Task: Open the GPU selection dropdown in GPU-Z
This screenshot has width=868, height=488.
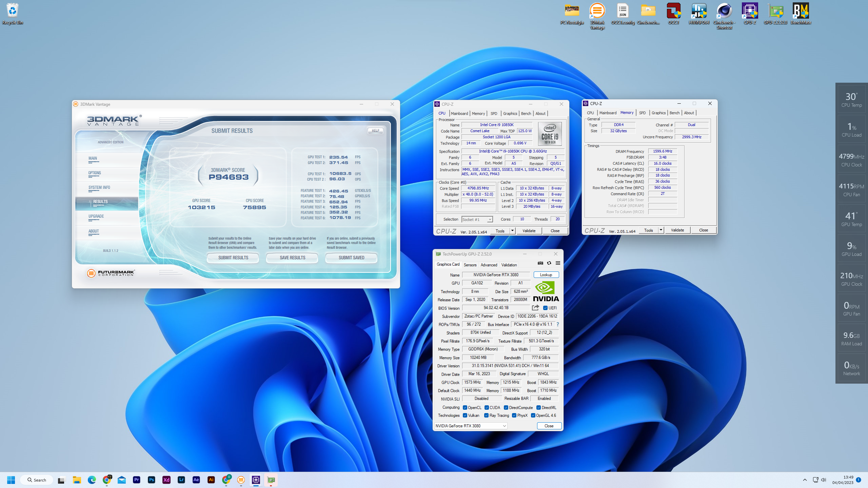Action: pos(471,426)
